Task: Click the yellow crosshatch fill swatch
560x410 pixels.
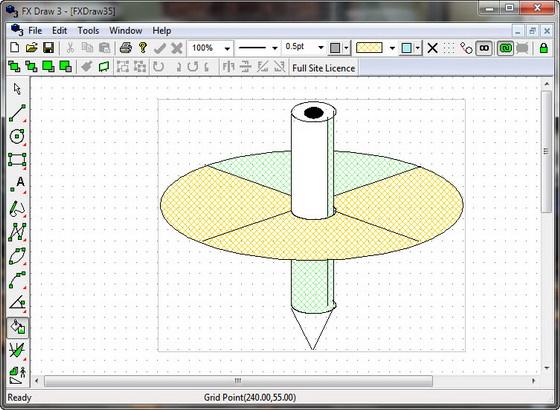Action: (x=370, y=48)
